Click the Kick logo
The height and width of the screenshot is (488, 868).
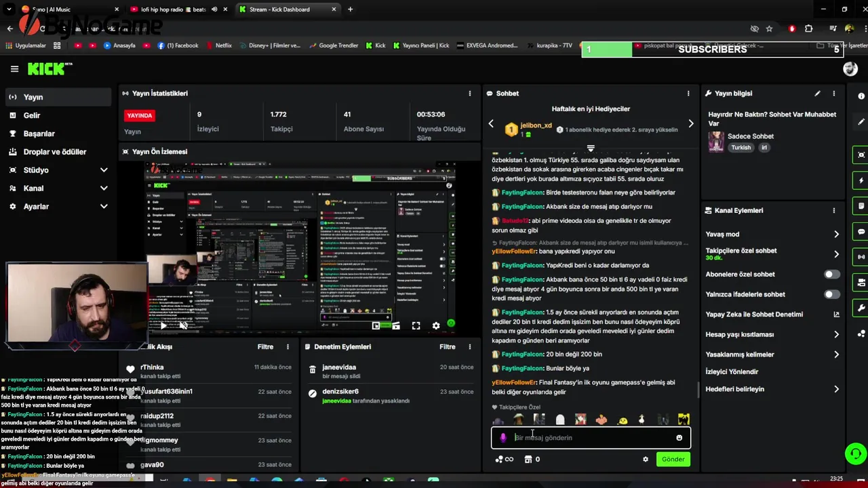[50, 68]
